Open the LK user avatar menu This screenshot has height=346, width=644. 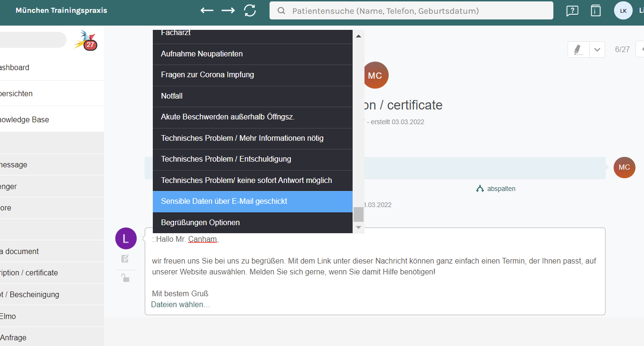point(623,10)
